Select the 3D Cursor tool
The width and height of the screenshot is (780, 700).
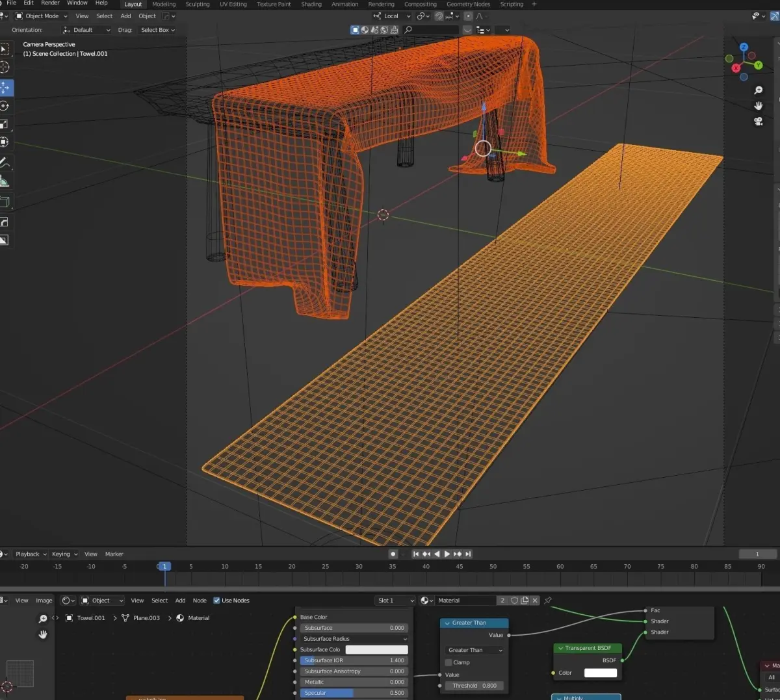point(4,67)
